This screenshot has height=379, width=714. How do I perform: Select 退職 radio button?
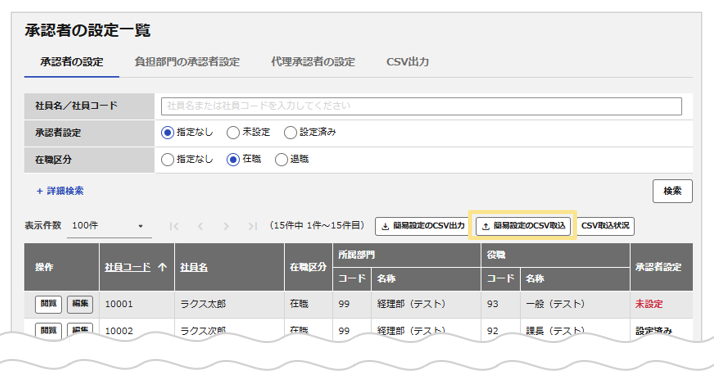click(x=281, y=159)
